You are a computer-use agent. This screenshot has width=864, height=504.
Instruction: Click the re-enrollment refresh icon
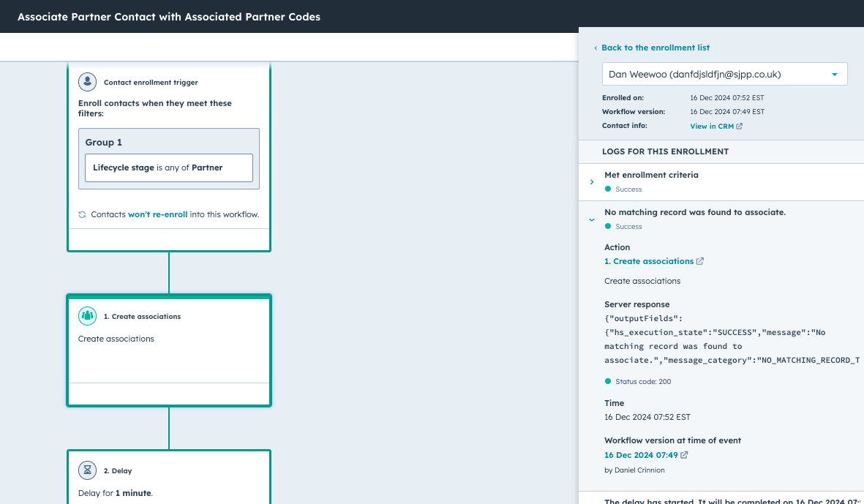tap(83, 214)
